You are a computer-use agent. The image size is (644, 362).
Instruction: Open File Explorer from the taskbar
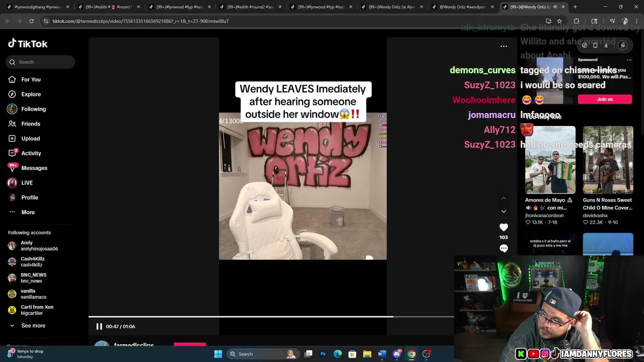click(x=367, y=354)
